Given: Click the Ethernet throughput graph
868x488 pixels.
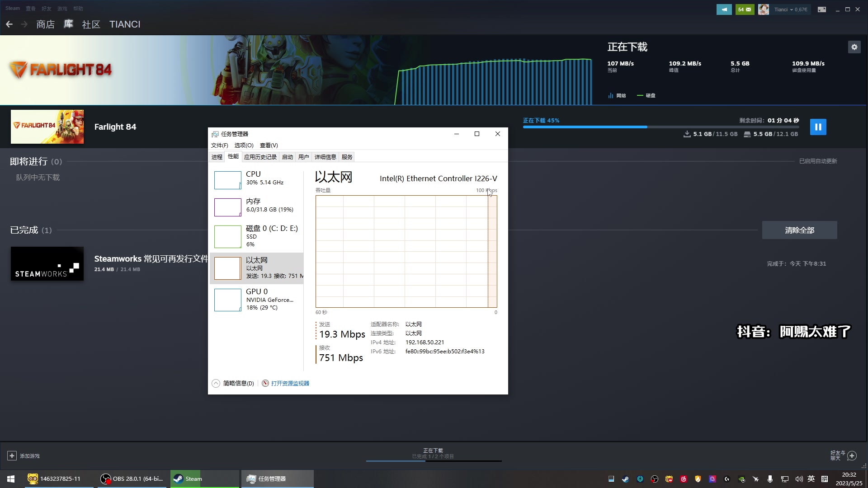Looking at the screenshot, I should click(x=406, y=251).
